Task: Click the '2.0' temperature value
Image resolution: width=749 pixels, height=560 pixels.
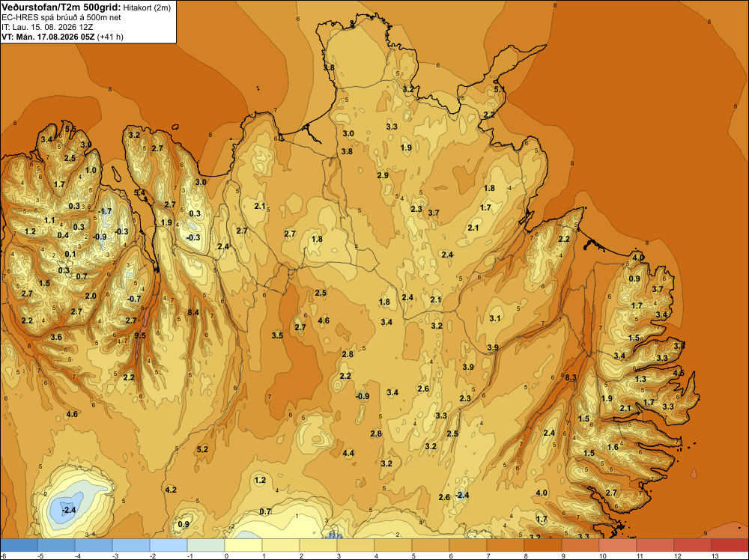Action: coord(91,296)
